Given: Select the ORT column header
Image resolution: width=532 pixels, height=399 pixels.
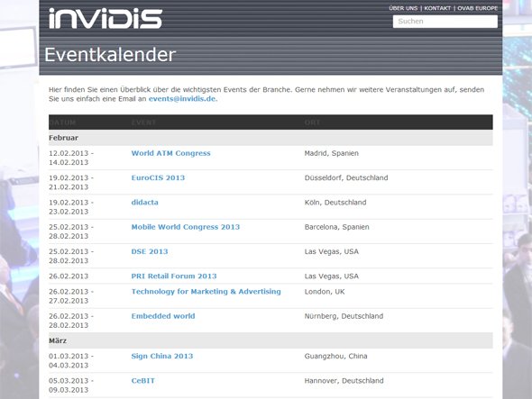Looking at the screenshot, I should (312, 122).
